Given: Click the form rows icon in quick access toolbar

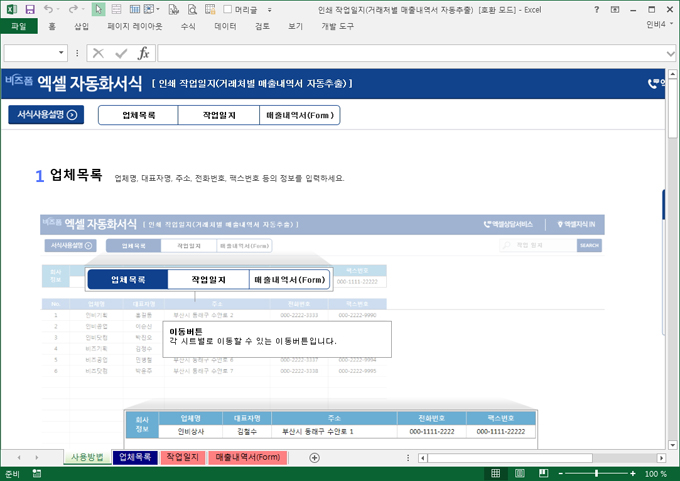Looking at the screenshot, I should pyautogui.click(x=117, y=9).
